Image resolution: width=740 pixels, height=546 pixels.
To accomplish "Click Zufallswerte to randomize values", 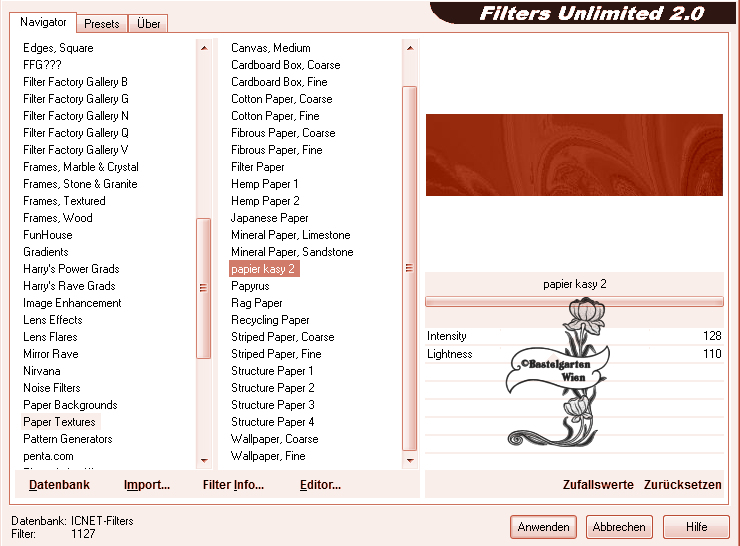I will click(598, 485).
